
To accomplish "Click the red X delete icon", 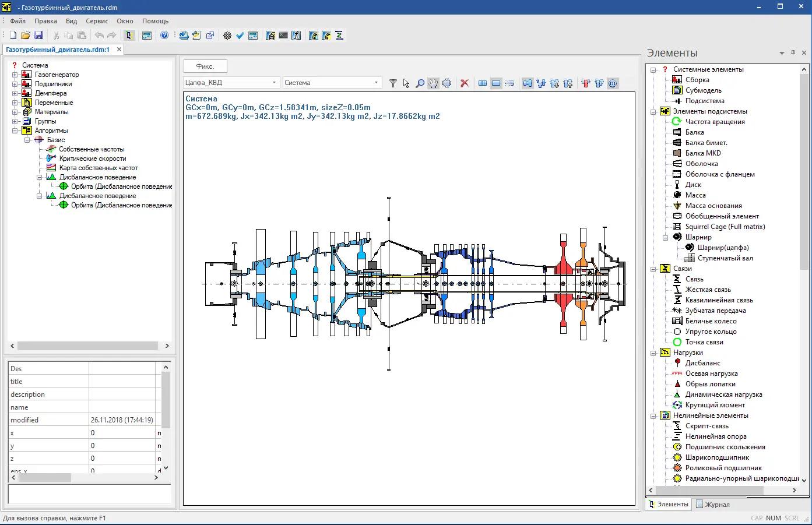I will tap(465, 83).
